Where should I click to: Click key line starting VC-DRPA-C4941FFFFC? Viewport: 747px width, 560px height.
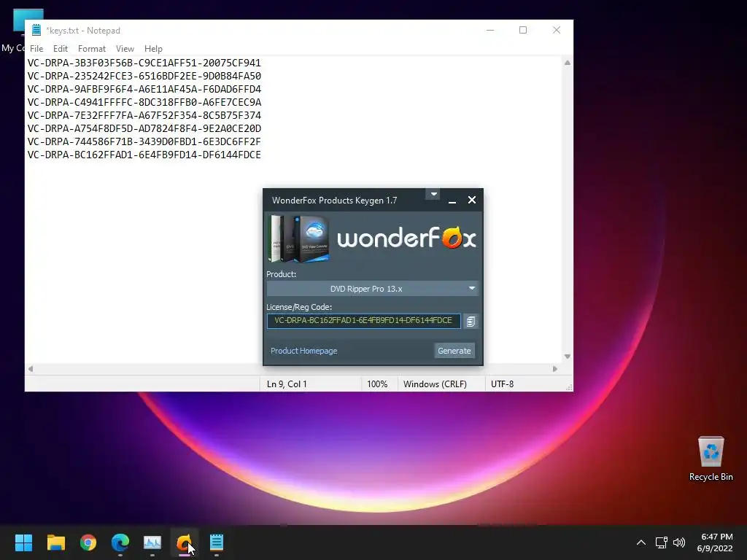coord(144,102)
